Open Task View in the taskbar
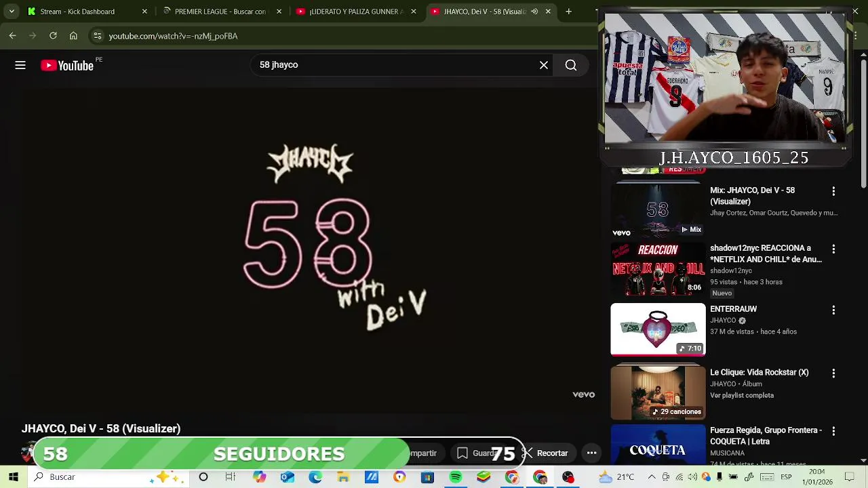This screenshot has height=488, width=868. click(231, 477)
